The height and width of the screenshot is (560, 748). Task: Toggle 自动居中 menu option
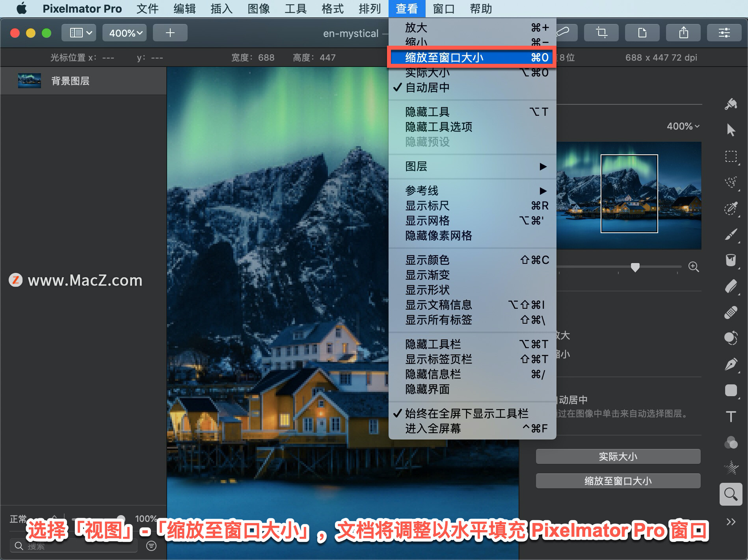tap(472, 87)
